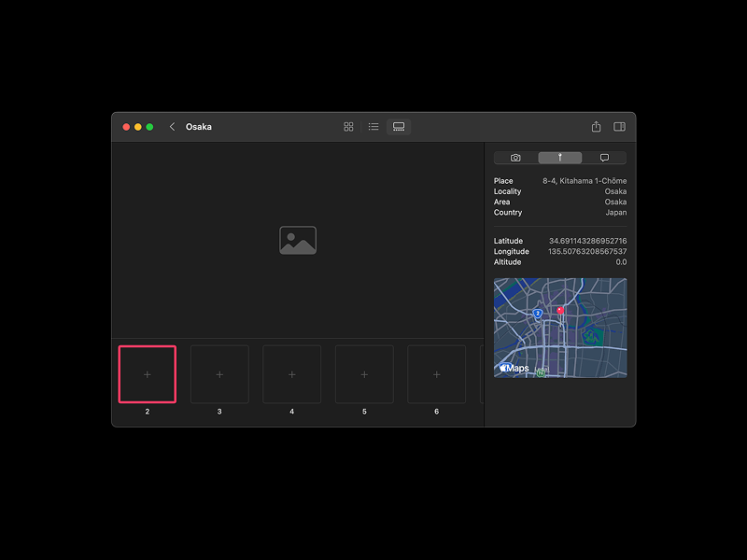Minimize the window with the yellow button
This screenshot has height=560, width=747.
(x=137, y=127)
